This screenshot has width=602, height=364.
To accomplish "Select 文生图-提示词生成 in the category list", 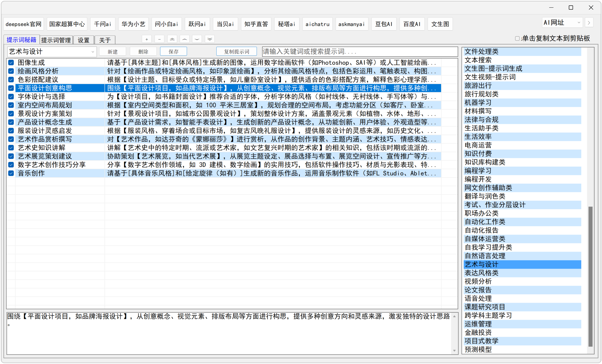I will 522,69.
